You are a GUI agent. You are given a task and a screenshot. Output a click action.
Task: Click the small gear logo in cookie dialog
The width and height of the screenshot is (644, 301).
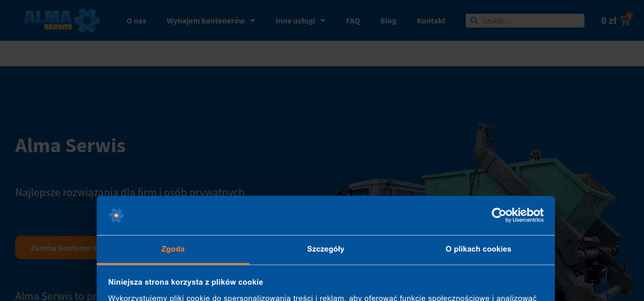[116, 215]
